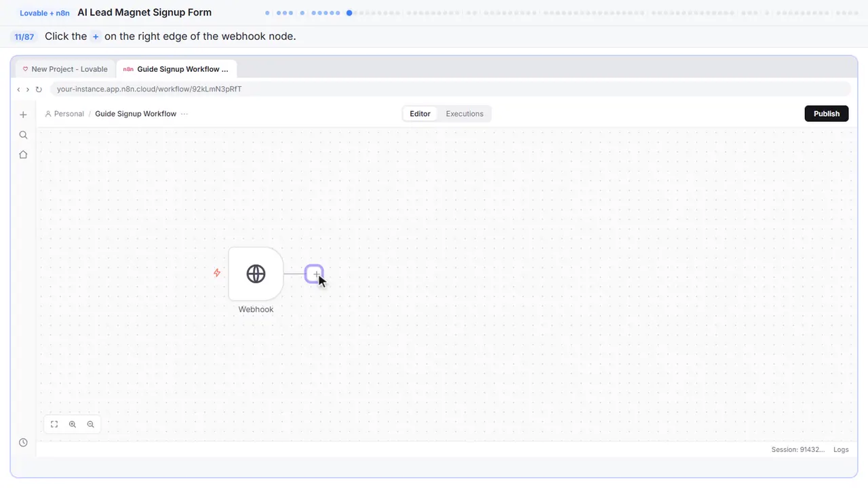868x488 pixels.
Task: Open the Personal breadcrumb link
Action: click(64, 114)
